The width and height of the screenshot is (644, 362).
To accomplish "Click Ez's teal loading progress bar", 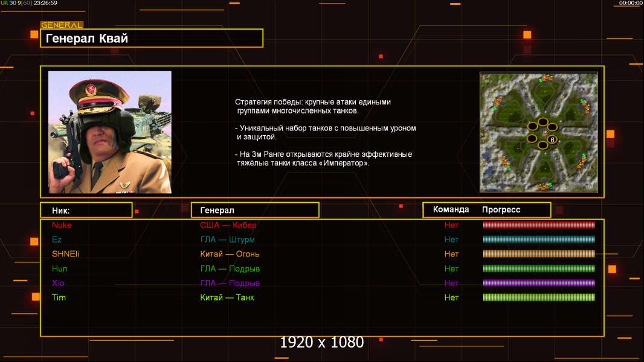I will click(539, 240).
